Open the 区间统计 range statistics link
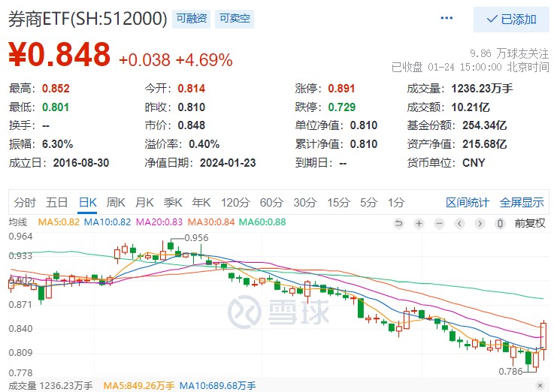Image resolution: width=554 pixels, height=392 pixels. pos(468,203)
